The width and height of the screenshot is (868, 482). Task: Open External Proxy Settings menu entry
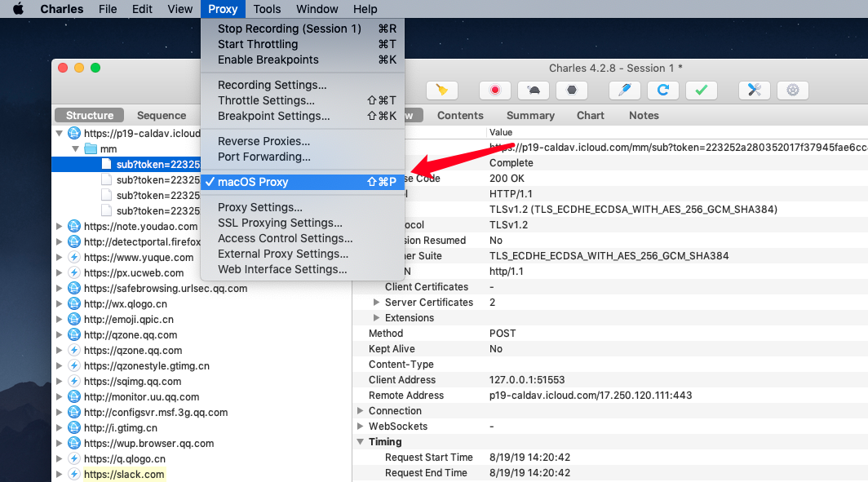point(302,254)
